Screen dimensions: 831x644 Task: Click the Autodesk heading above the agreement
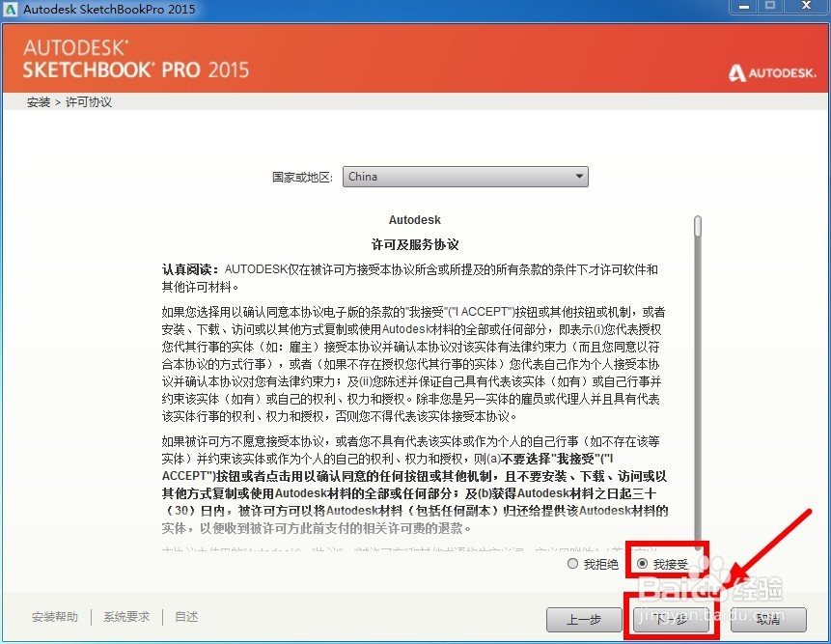pos(414,219)
